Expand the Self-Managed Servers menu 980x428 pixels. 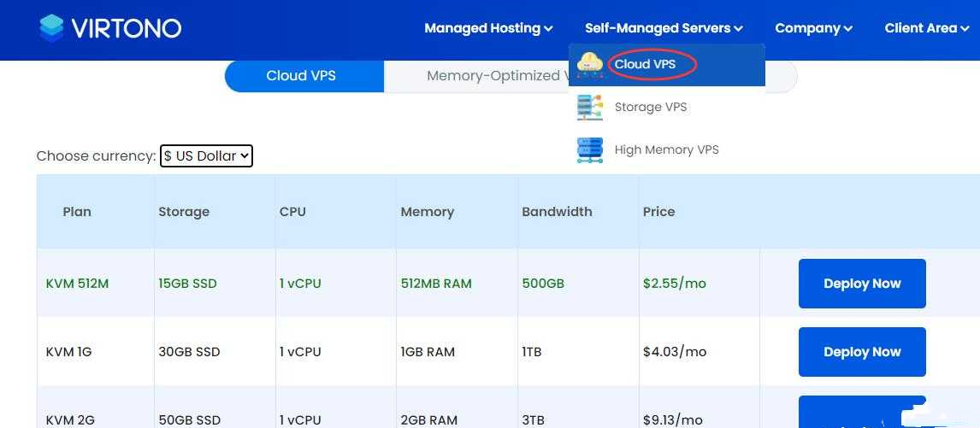tap(664, 28)
